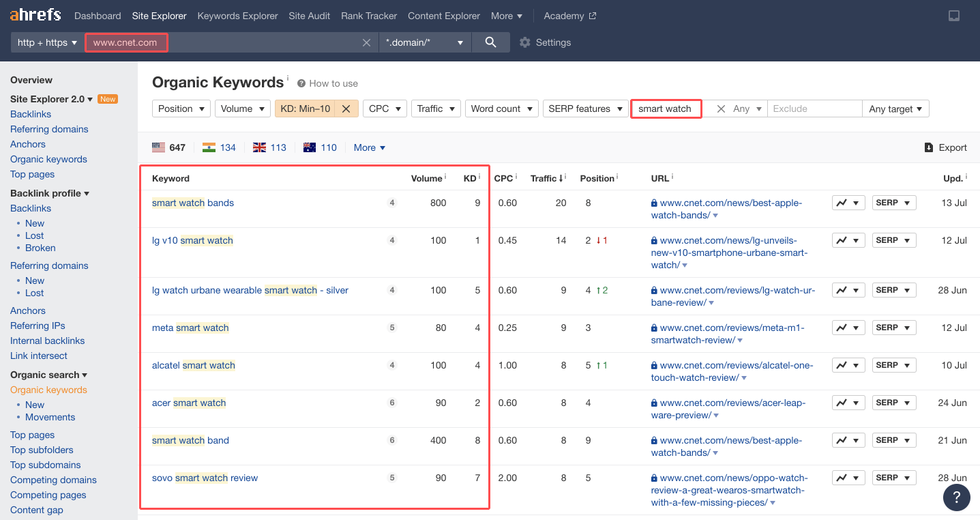The height and width of the screenshot is (520, 980).
Task: Click How to use help icon
Action: (301, 83)
